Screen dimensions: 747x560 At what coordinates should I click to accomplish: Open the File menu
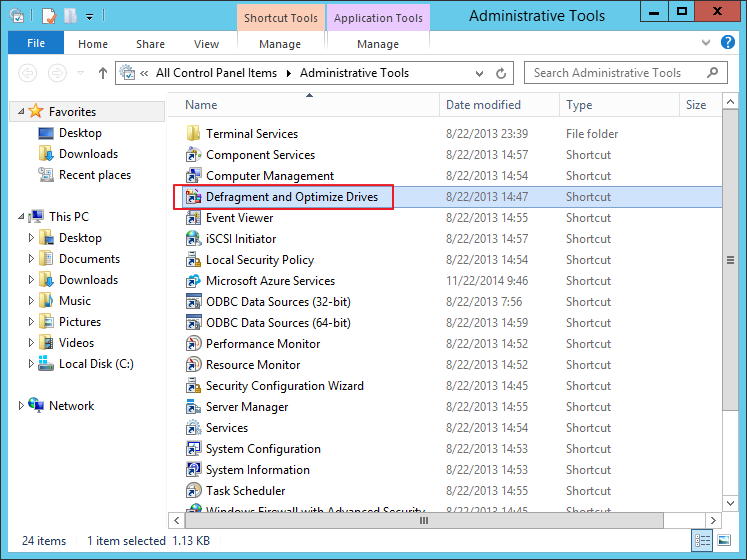36,44
